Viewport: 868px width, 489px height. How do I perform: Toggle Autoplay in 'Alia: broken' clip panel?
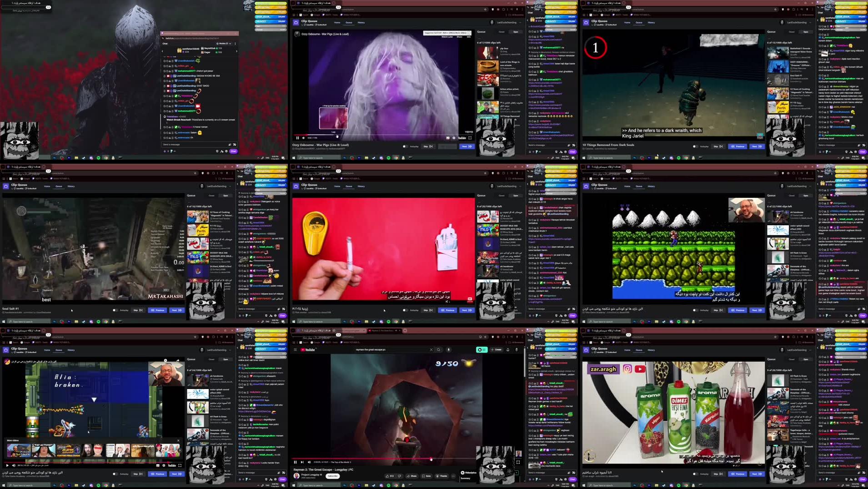(x=115, y=474)
